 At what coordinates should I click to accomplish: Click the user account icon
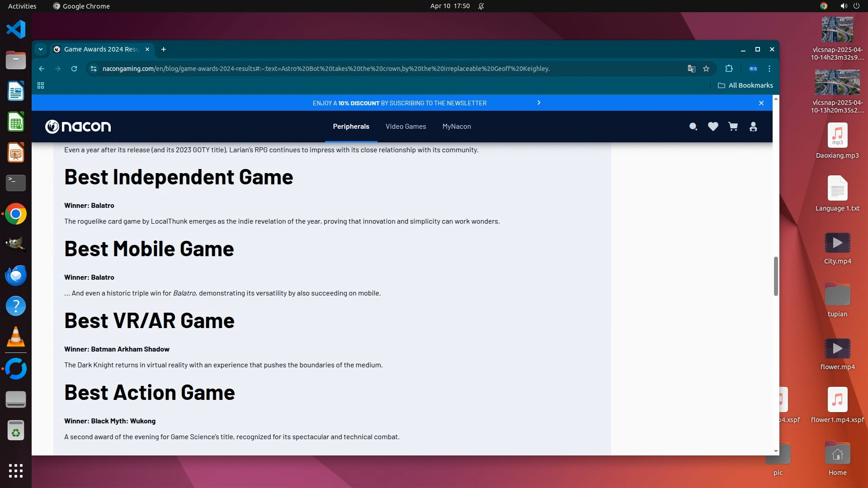coord(753,127)
